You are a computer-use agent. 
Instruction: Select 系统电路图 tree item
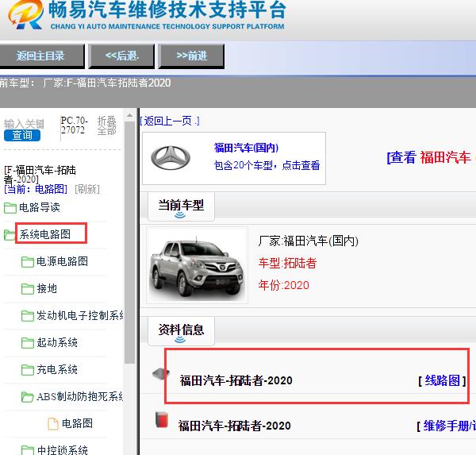(45, 234)
